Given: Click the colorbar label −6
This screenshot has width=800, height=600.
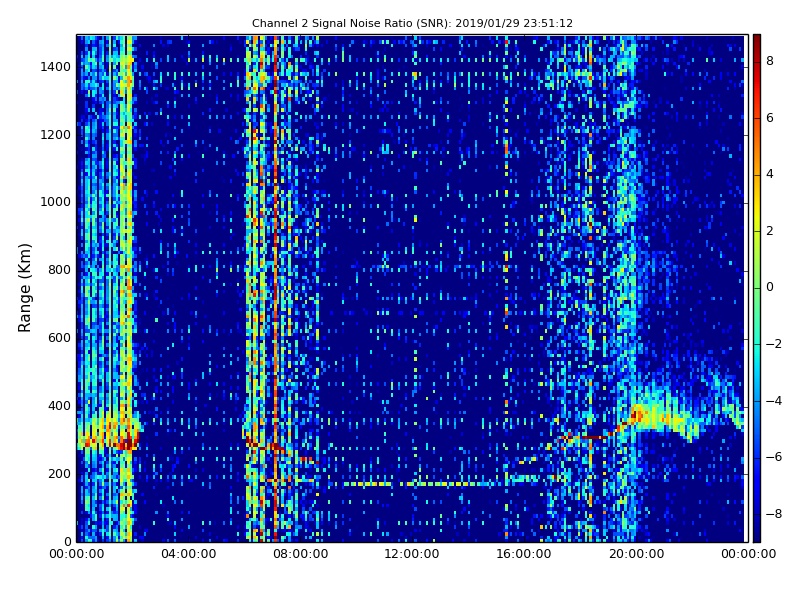Looking at the screenshot, I should [x=774, y=457].
